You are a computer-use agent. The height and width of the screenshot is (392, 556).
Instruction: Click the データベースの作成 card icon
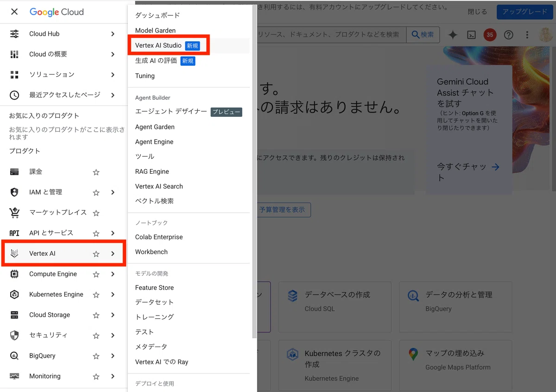pos(292,296)
